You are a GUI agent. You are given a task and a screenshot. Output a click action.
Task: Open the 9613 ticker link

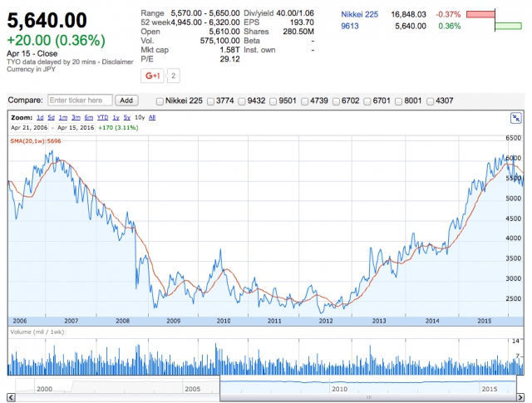[x=350, y=26]
